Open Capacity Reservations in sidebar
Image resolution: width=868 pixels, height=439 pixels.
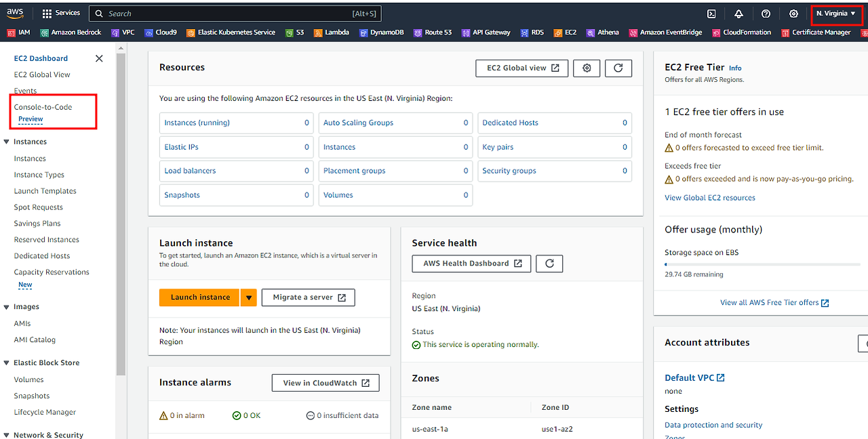(x=52, y=272)
